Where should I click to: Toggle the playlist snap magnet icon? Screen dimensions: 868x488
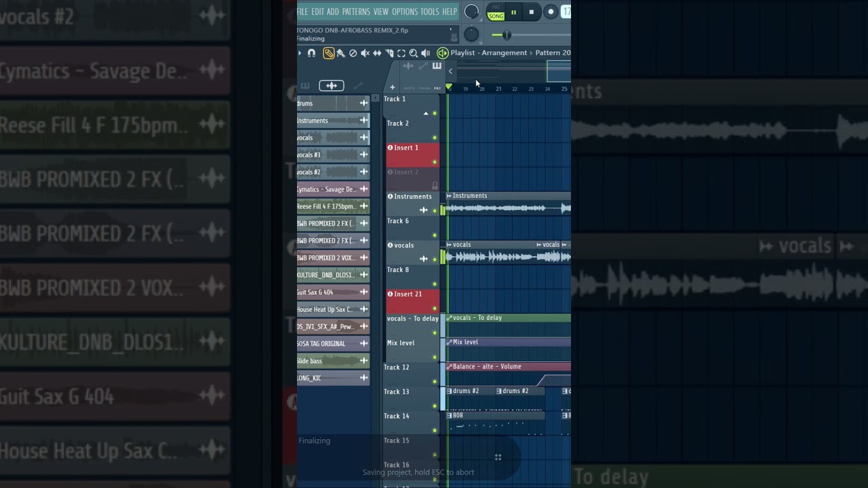[311, 53]
